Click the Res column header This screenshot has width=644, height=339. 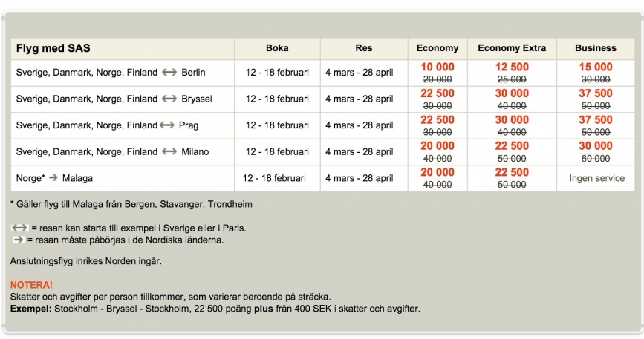[364, 48]
